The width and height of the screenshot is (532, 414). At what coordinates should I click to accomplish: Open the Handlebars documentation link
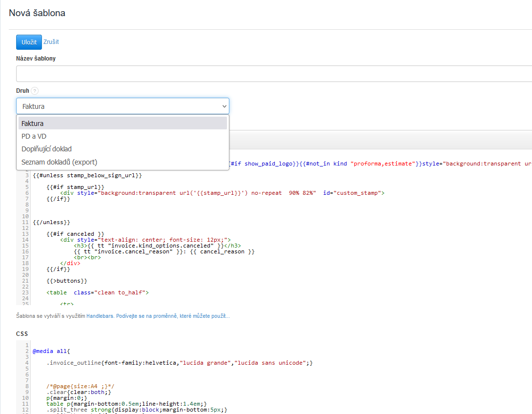pyautogui.click(x=100, y=316)
